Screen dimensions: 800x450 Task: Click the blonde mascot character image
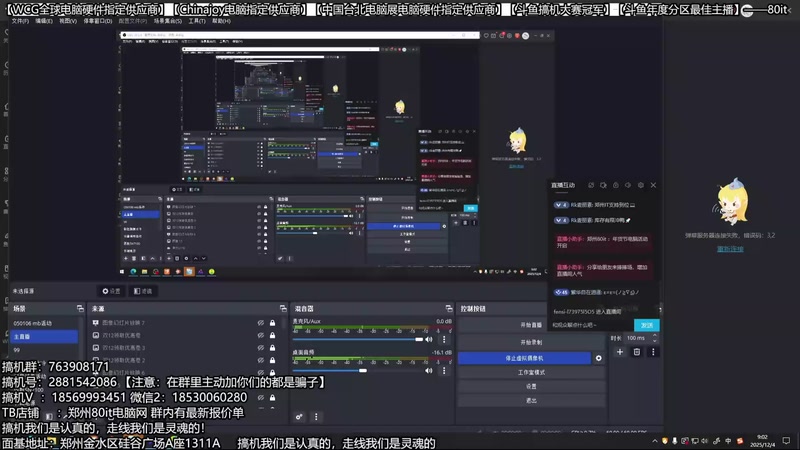tap(733, 202)
